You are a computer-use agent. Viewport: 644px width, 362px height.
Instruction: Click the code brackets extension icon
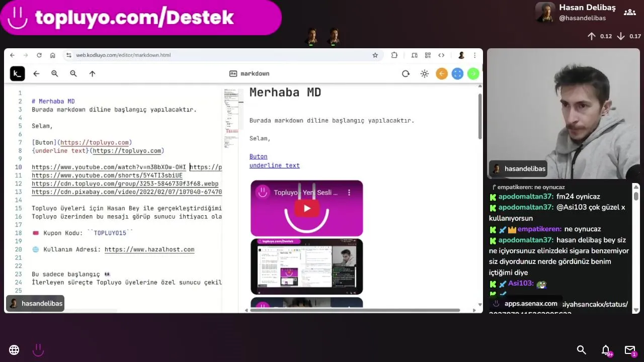pyautogui.click(x=441, y=55)
